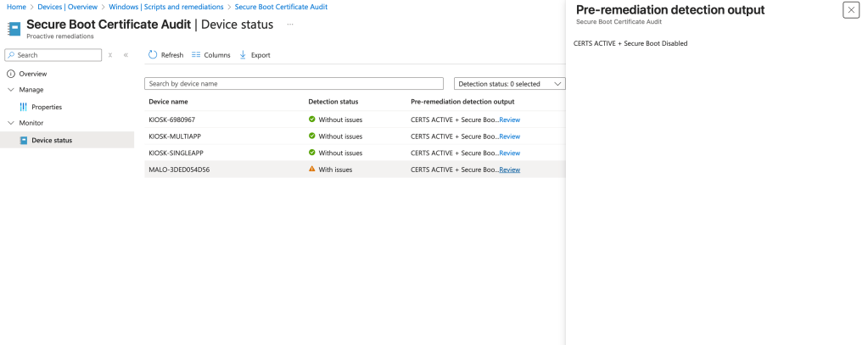Click the Refresh icon in toolbar

153,55
